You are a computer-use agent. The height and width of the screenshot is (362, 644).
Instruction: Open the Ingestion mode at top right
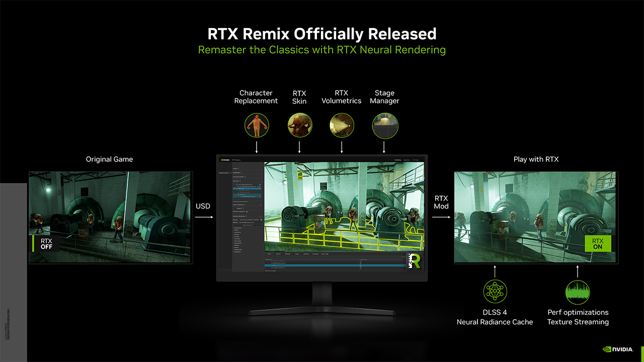[407, 160]
